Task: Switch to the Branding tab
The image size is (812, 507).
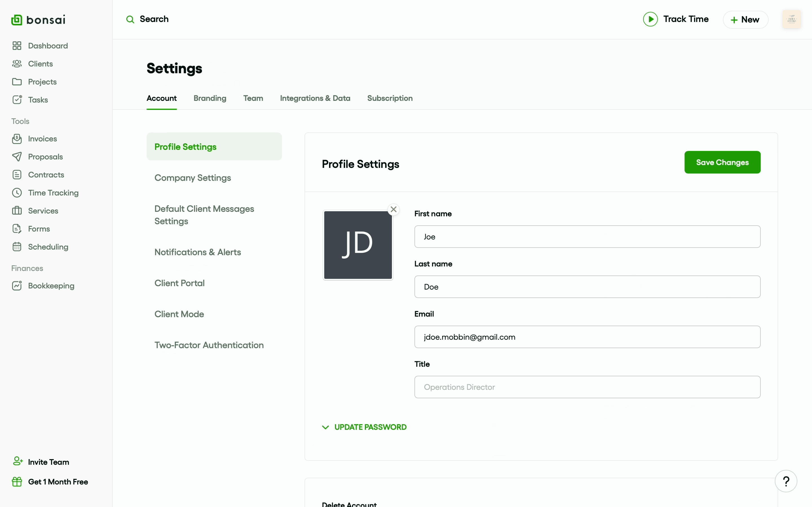Action: tap(210, 98)
